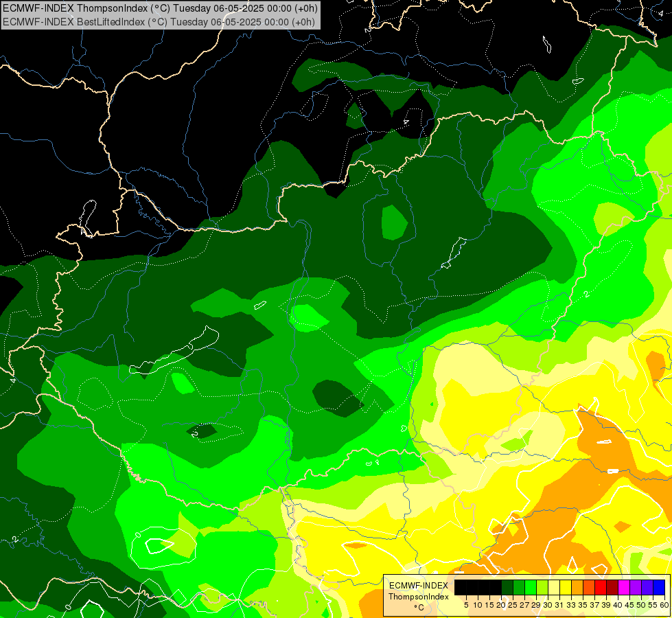Click the pale yellow 30–31 legend swatch
672x618 pixels.
(x=554, y=587)
